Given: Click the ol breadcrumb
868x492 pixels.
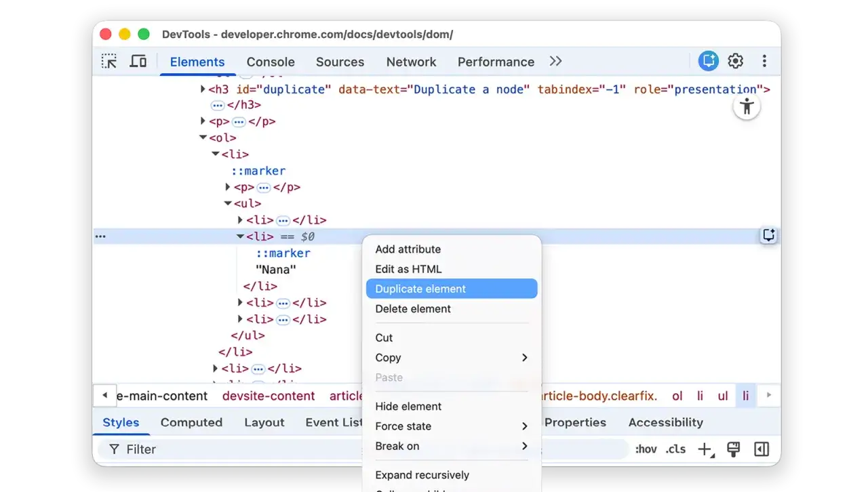Looking at the screenshot, I should [677, 396].
